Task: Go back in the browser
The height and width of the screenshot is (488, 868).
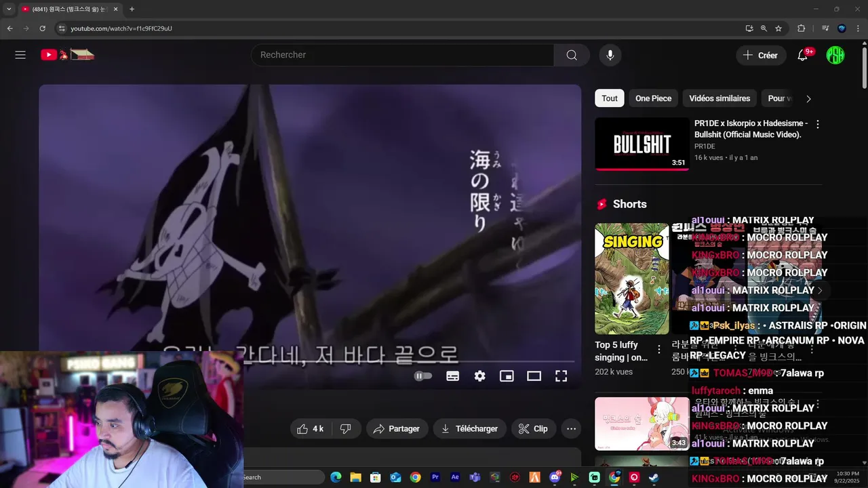Action: click(x=9, y=28)
